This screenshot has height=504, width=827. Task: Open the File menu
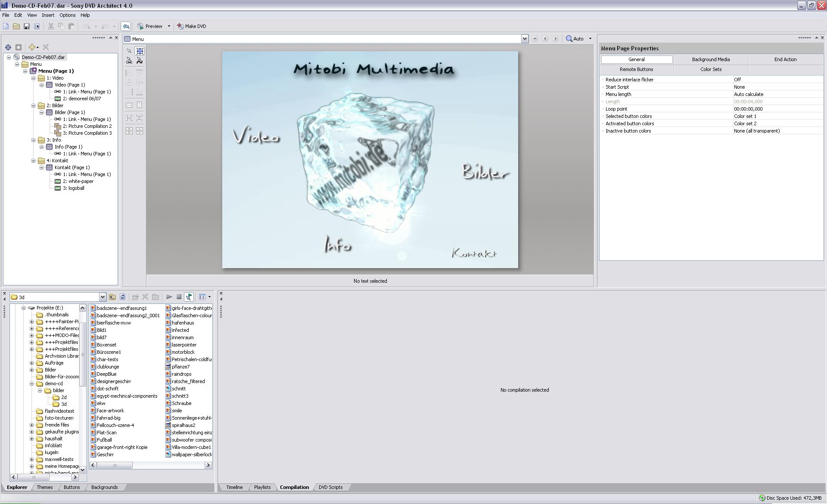(6, 15)
